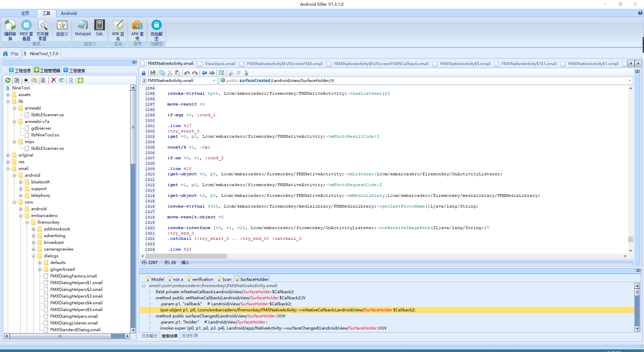This screenshot has width=644, height=352.
Task: Toggle the eye icon above the project panel
Action: (134, 62)
